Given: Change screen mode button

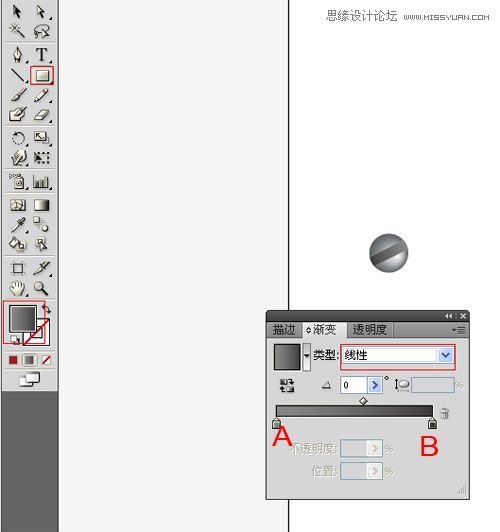Looking at the screenshot, I should [30, 379].
